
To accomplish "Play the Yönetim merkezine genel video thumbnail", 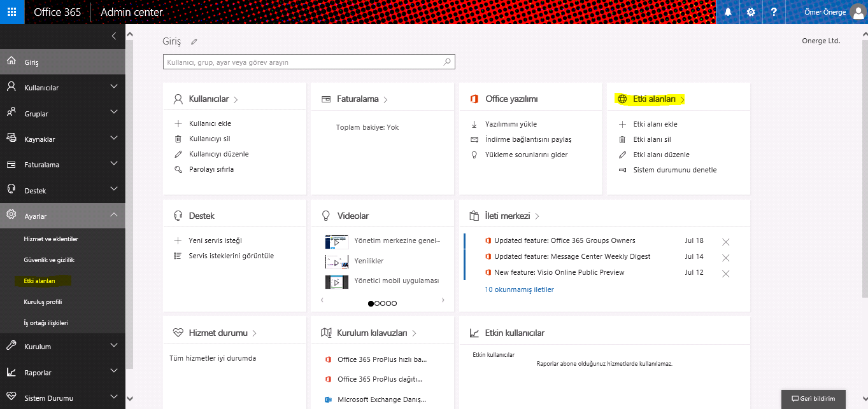I will [337, 242].
